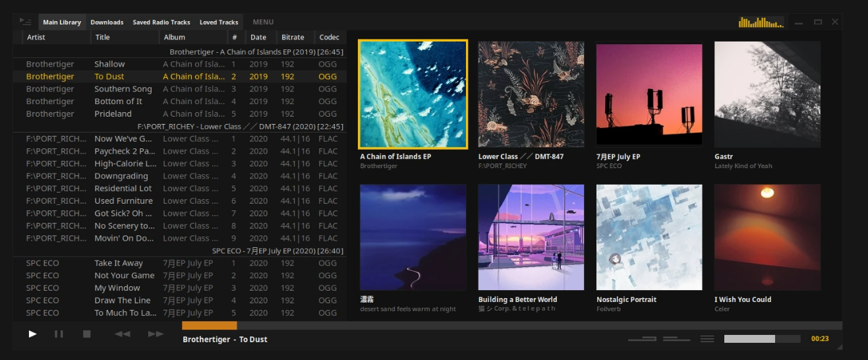Screen dimensions: 868x360
Task: Select the Building a Better World album cover
Action: (x=531, y=237)
